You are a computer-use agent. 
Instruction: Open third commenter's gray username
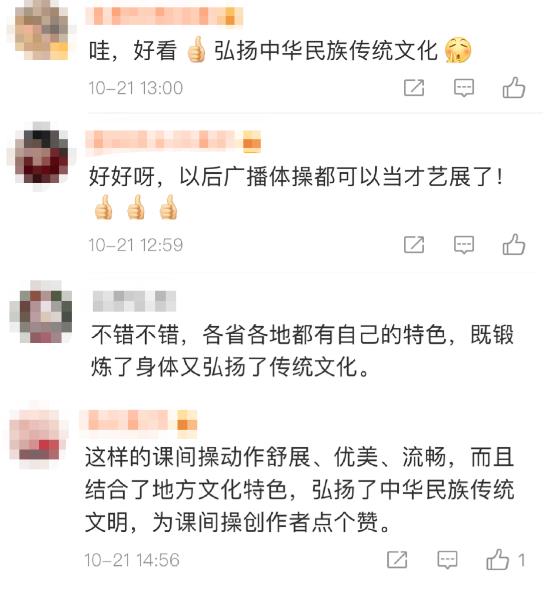tap(134, 301)
